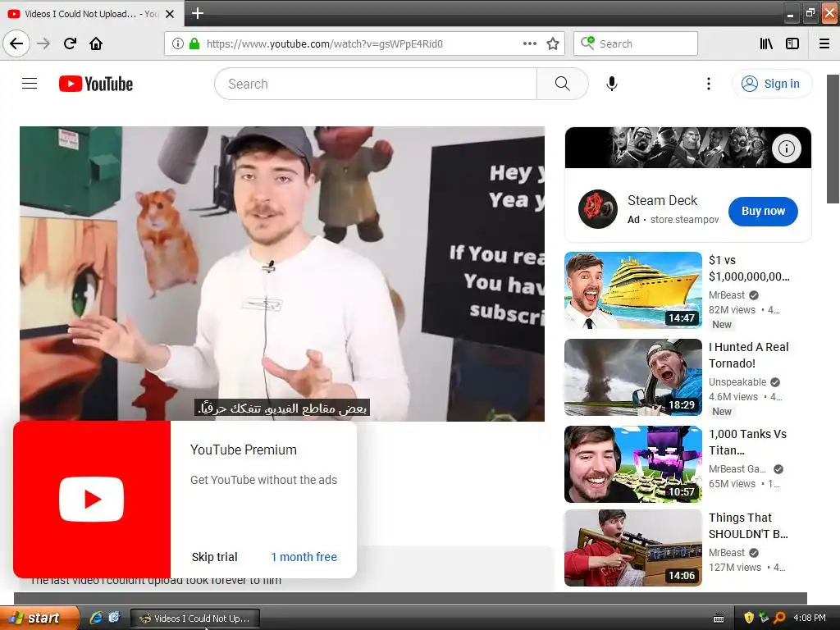This screenshot has width=840, height=630.
Task: Click the keyboard icon in the taskbar
Action: click(719, 619)
